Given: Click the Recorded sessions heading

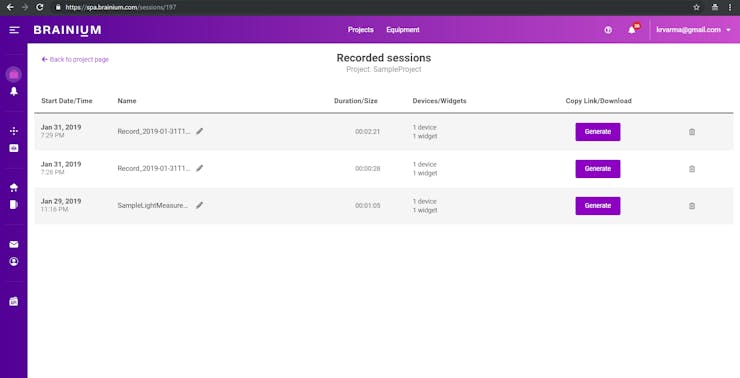Looking at the screenshot, I should pos(384,58).
